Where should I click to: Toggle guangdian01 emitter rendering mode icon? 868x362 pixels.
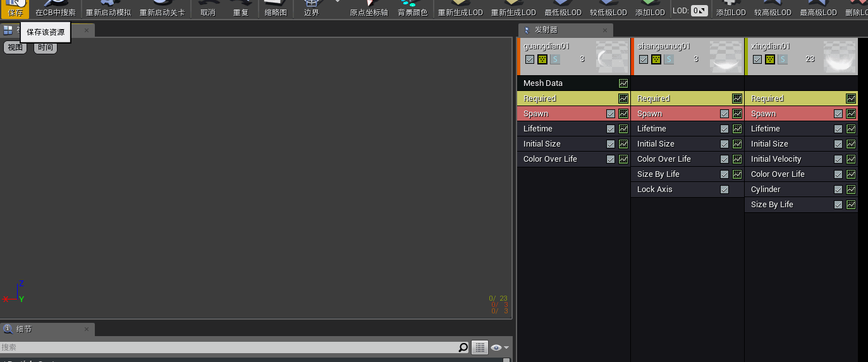[x=542, y=59]
